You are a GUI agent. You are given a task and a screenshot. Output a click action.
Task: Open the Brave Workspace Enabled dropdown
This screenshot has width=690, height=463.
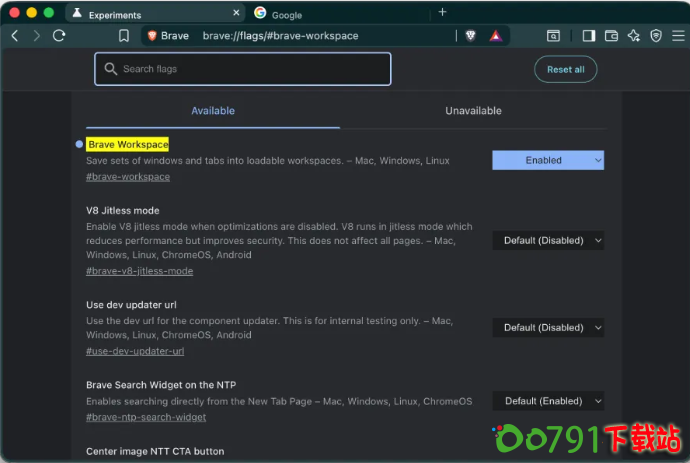pyautogui.click(x=548, y=160)
